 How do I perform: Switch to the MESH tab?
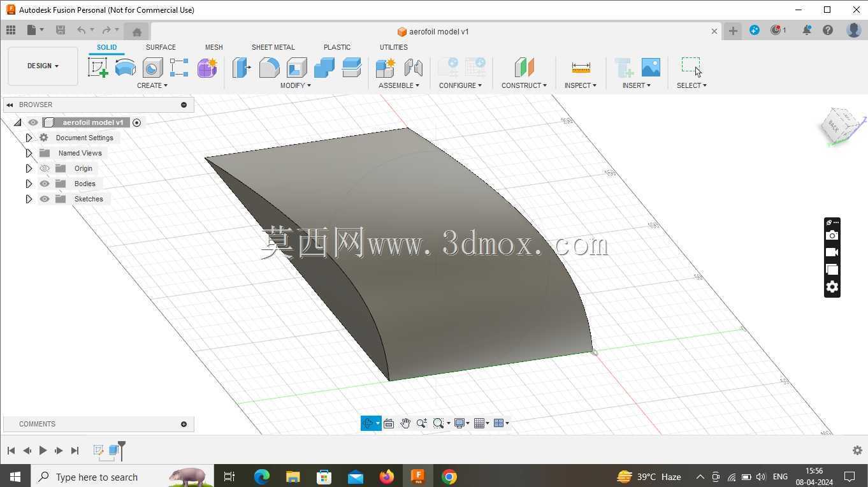(x=214, y=47)
